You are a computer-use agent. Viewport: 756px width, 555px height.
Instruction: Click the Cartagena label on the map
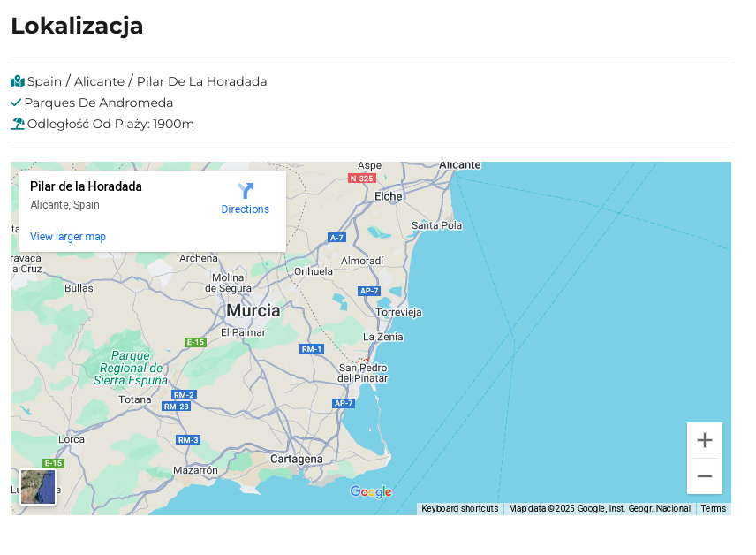click(x=296, y=459)
